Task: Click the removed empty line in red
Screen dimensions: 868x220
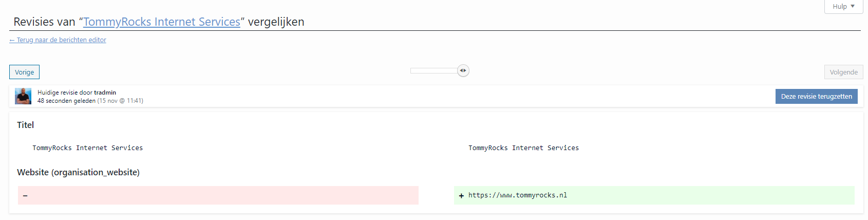Action: point(218,195)
